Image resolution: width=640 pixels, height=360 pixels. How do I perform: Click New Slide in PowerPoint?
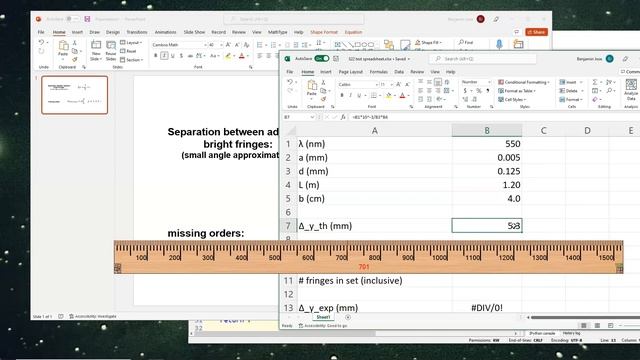pyautogui.click(x=96, y=51)
